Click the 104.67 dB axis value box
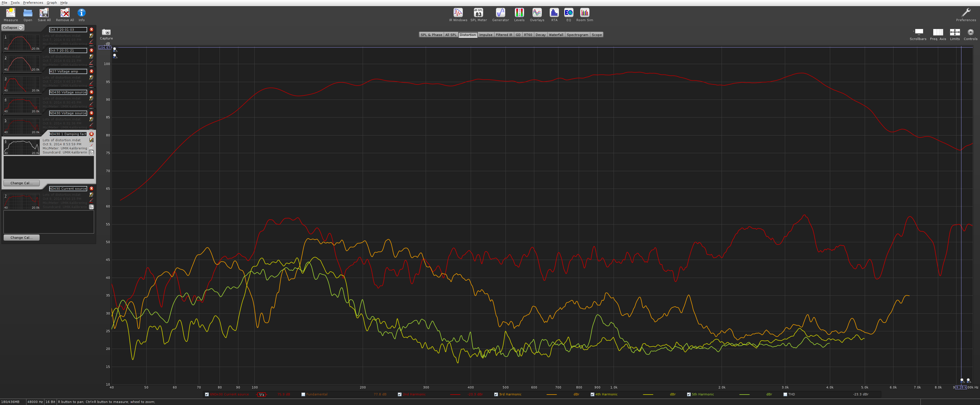This screenshot has height=405, width=980. [x=105, y=48]
